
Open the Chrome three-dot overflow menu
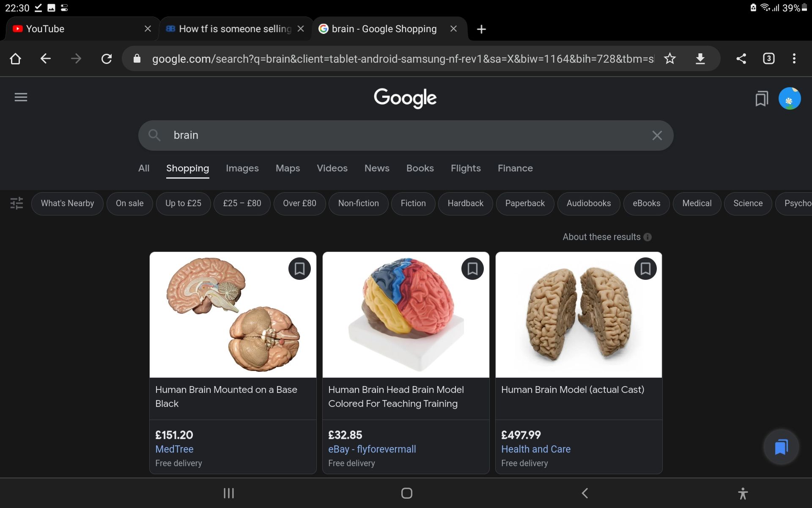pyautogui.click(x=794, y=58)
